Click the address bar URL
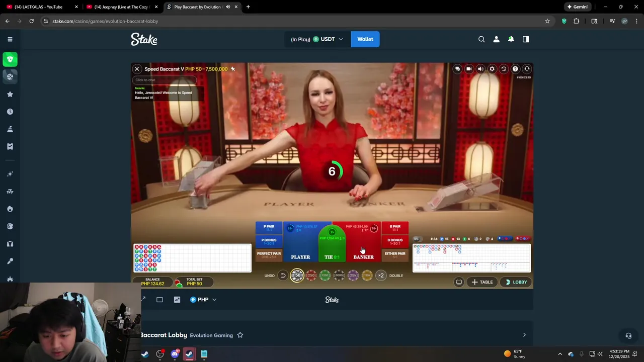Screen dimensions: 644x362 (x=105, y=21)
